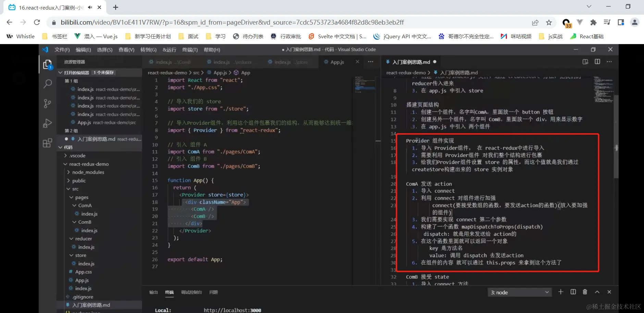Open the Whistle bookmark

21,36
